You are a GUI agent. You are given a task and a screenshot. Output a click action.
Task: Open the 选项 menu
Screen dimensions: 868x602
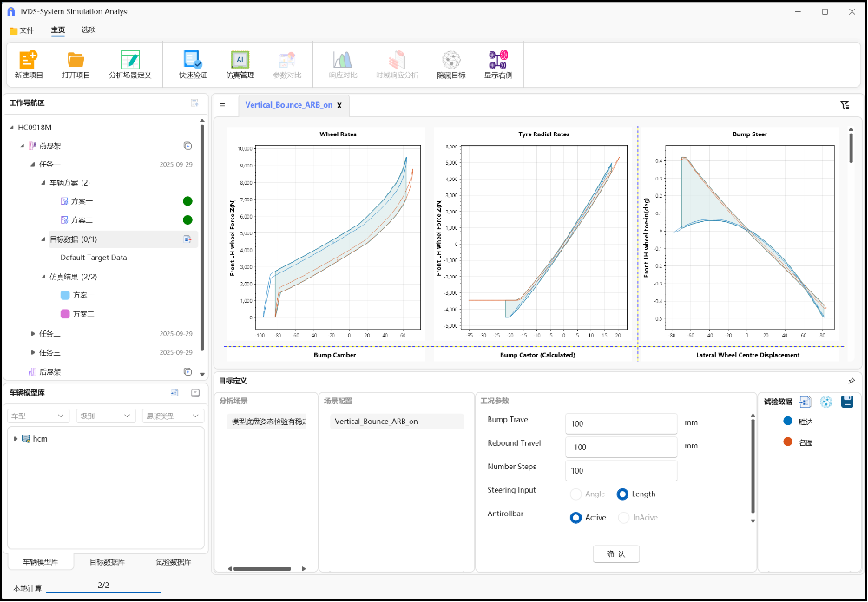(x=89, y=29)
